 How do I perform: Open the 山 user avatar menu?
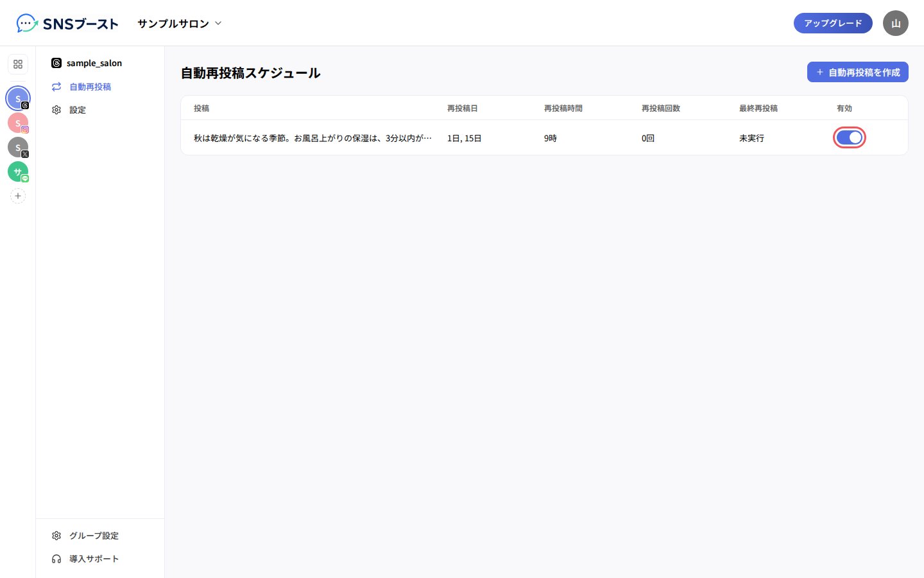[896, 23]
